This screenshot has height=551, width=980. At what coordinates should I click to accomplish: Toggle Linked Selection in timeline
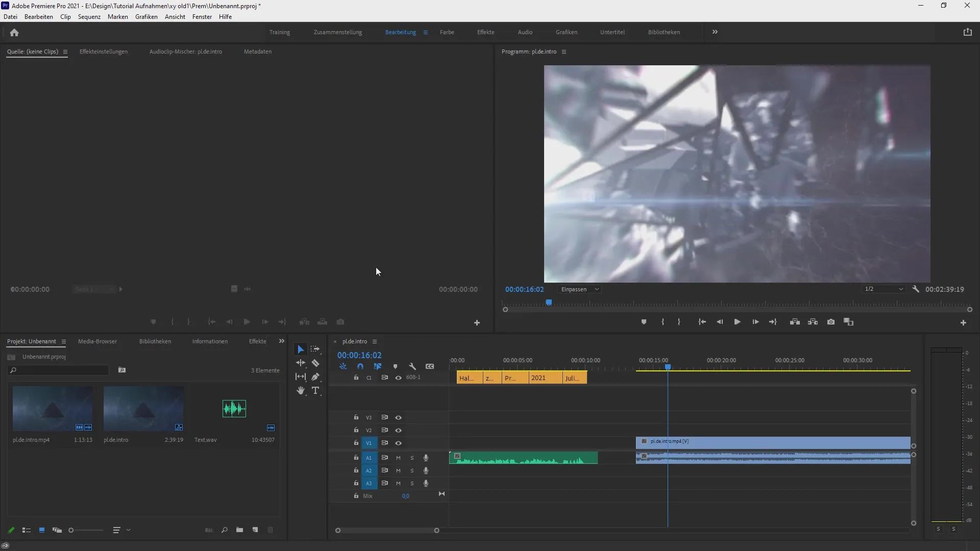click(378, 366)
